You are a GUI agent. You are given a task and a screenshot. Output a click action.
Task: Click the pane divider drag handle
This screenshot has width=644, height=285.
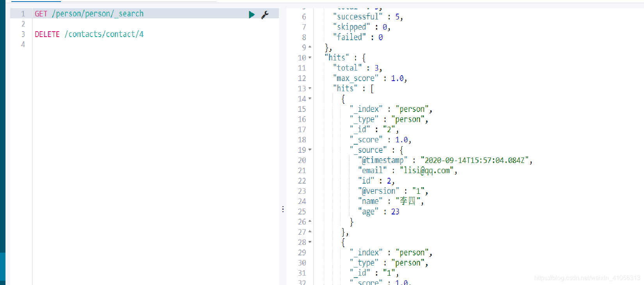[283, 209]
